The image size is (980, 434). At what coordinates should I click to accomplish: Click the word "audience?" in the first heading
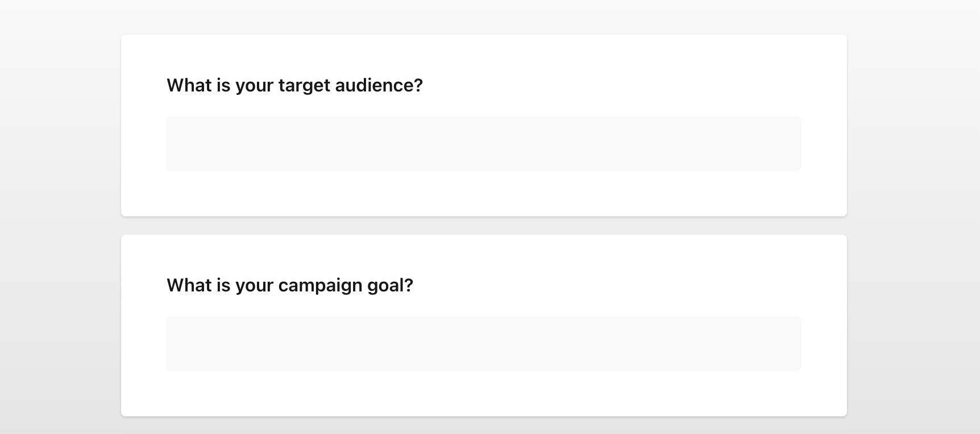(x=379, y=85)
